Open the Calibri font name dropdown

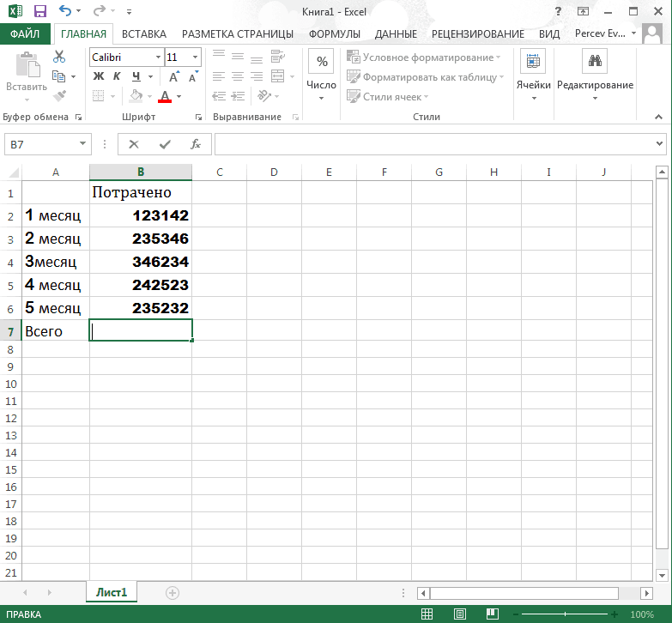[x=158, y=57]
